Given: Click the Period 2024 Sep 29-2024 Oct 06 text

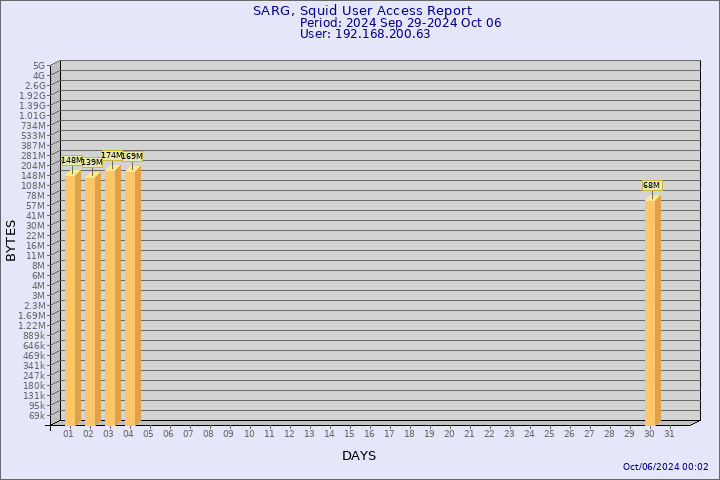Looking at the screenshot, I should pyautogui.click(x=400, y=22).
